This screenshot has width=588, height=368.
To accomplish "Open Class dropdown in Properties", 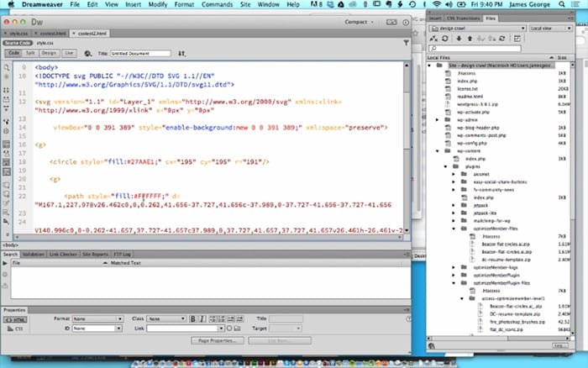I will pyautogui.click(x=166, y=319).
